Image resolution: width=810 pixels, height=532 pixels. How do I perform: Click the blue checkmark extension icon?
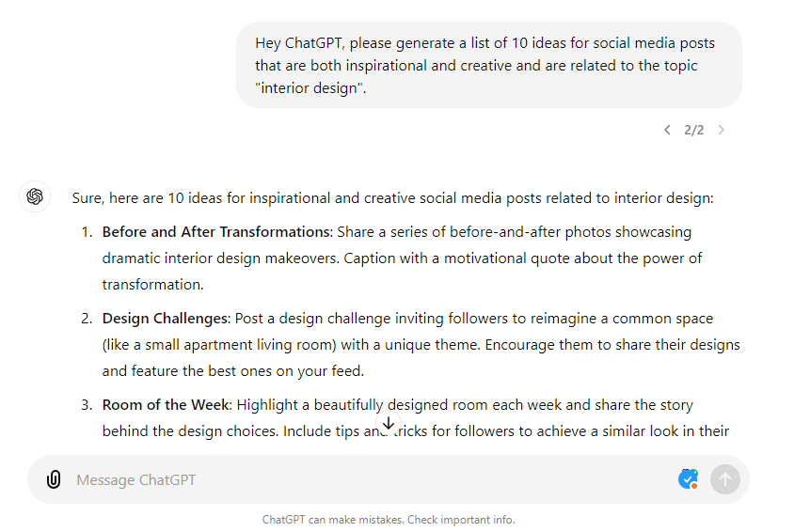coord(688,479)
